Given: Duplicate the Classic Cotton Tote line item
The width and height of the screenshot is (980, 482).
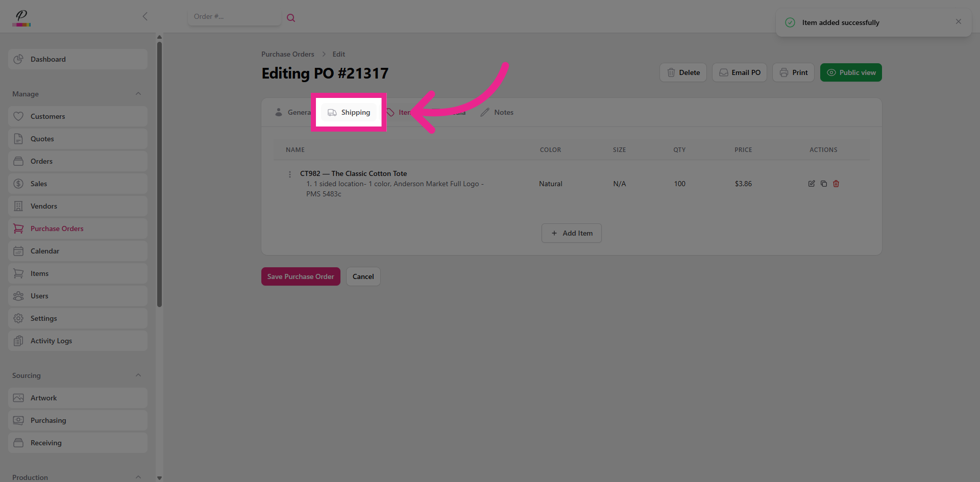Looking at the screenshot, I should pos(823,184).
